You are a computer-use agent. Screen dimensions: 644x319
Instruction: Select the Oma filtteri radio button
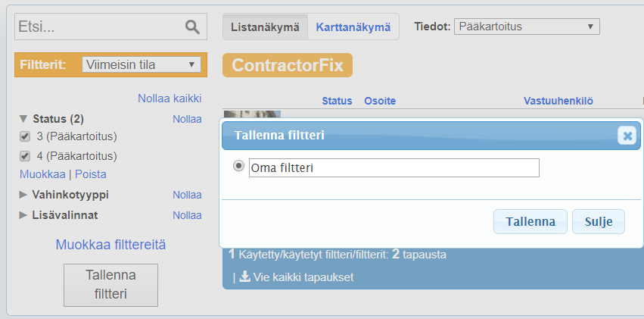coord(239,167)
